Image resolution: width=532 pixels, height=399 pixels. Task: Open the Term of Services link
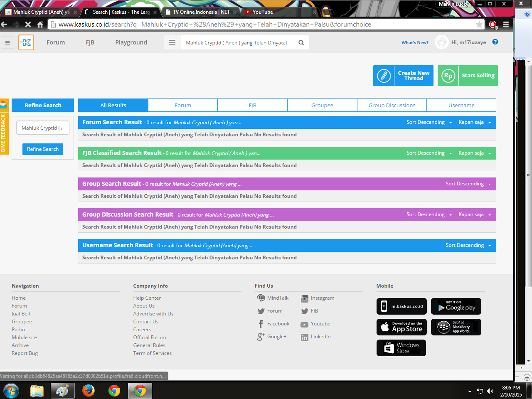coord(152,353)
